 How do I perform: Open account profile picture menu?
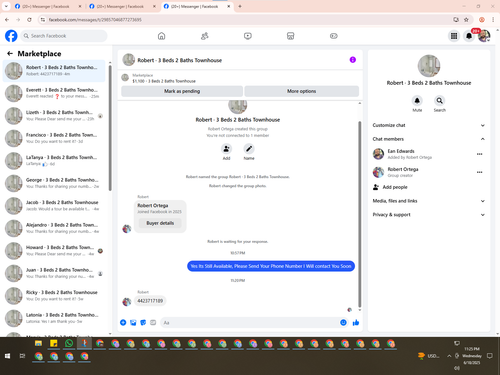pos(484,36)
